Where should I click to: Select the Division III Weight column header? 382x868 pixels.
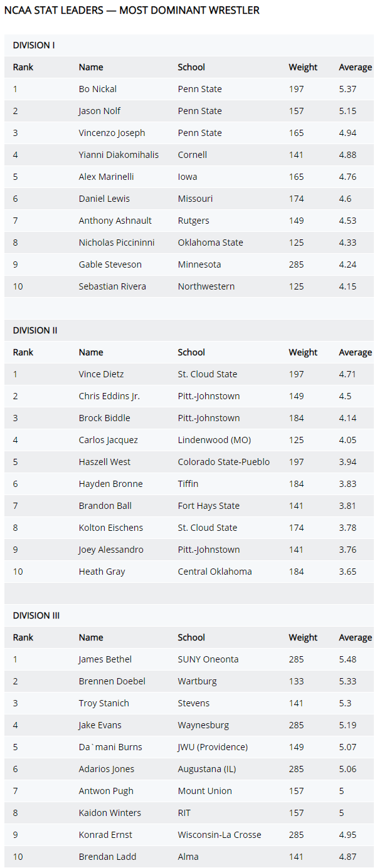[x=303, y=637]
